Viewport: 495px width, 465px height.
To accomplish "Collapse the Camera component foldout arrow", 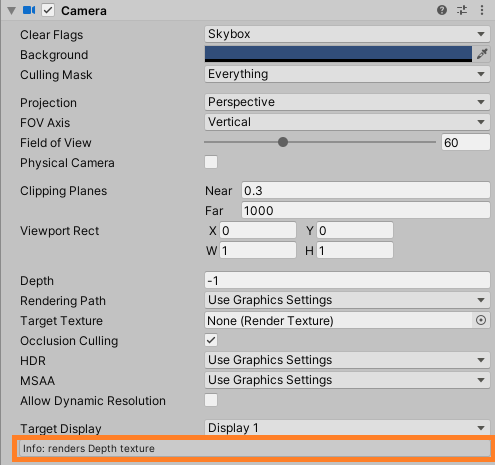I will click(x=12, y=11).
